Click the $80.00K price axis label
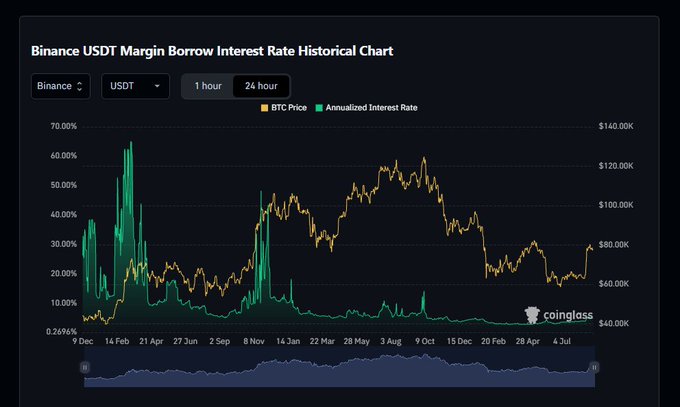The height and width of the screenshot is (407, 680). click(x=614, y=245)
